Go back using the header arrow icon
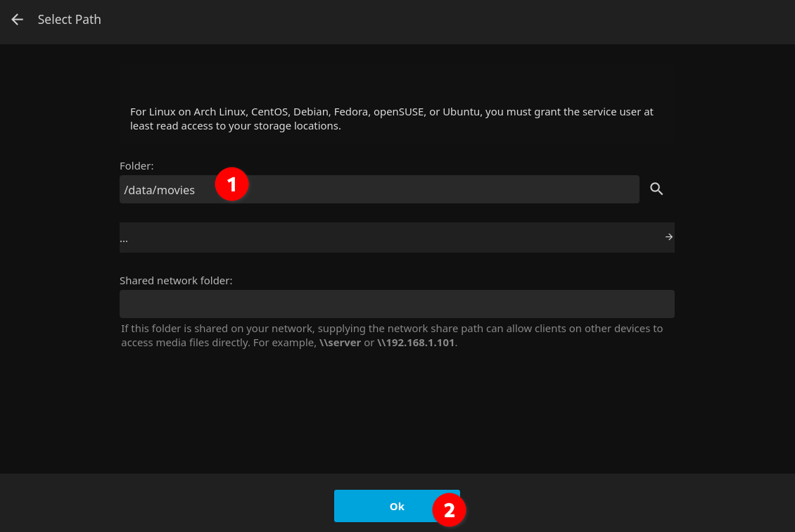This screenshot has width=795, height=532. pyautogui.click(x=18, y=20)
